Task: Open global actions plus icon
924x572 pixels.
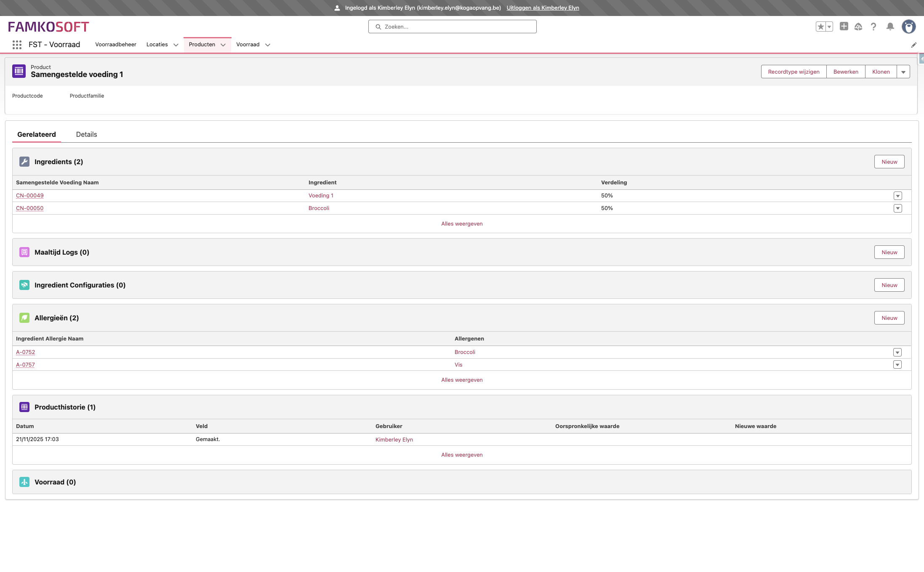Action: pyautogui.click(x=844, y=27)
